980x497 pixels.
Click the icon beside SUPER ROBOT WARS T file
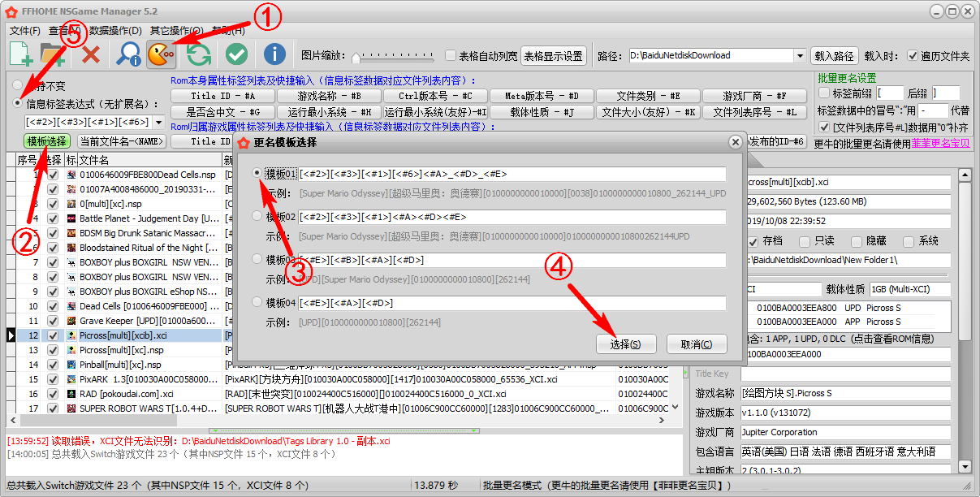71,408
